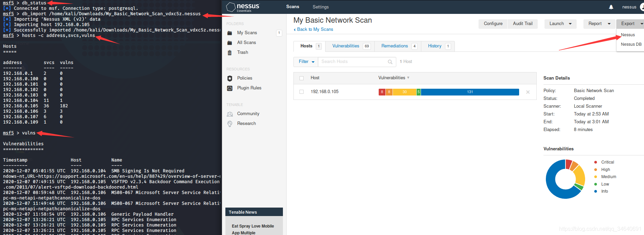Toggle the select-all hosts checkbox
644x235 pixels.
(x=302, y=78)
